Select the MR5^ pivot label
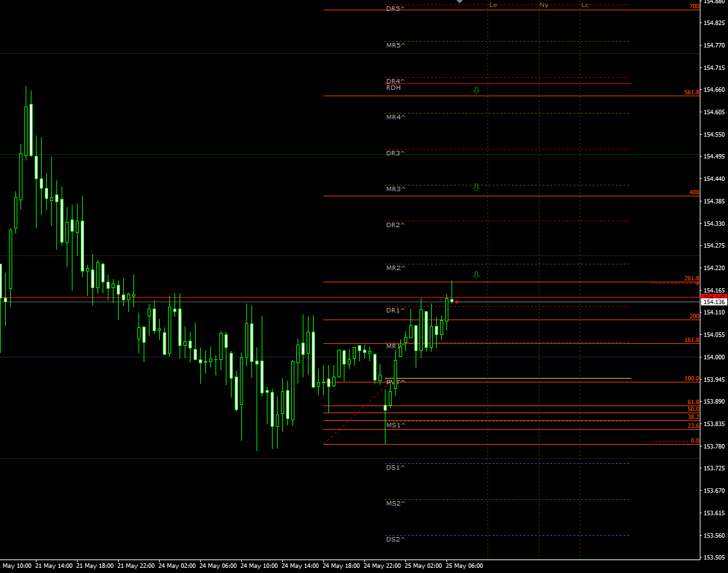This screenshot has height=573, width=728. point(396,46)
